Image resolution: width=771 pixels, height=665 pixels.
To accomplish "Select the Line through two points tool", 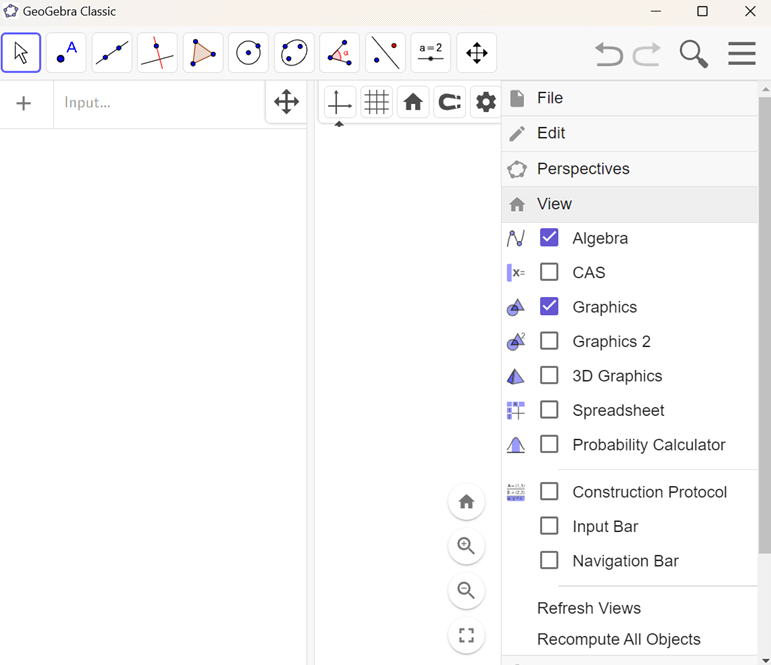I will tap(112, 53).
